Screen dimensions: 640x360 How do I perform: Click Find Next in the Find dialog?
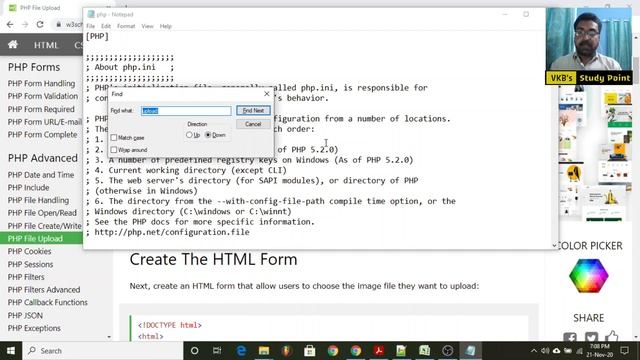tap(253, 111)
